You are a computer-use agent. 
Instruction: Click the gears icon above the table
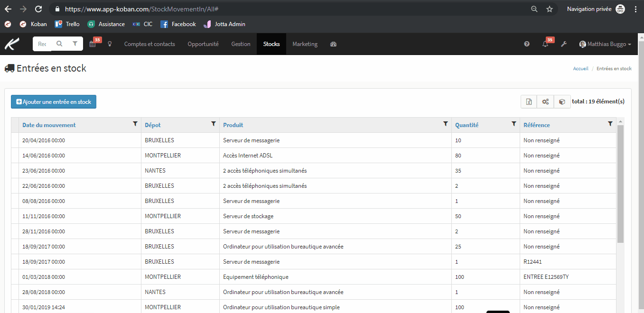(545, 101)
